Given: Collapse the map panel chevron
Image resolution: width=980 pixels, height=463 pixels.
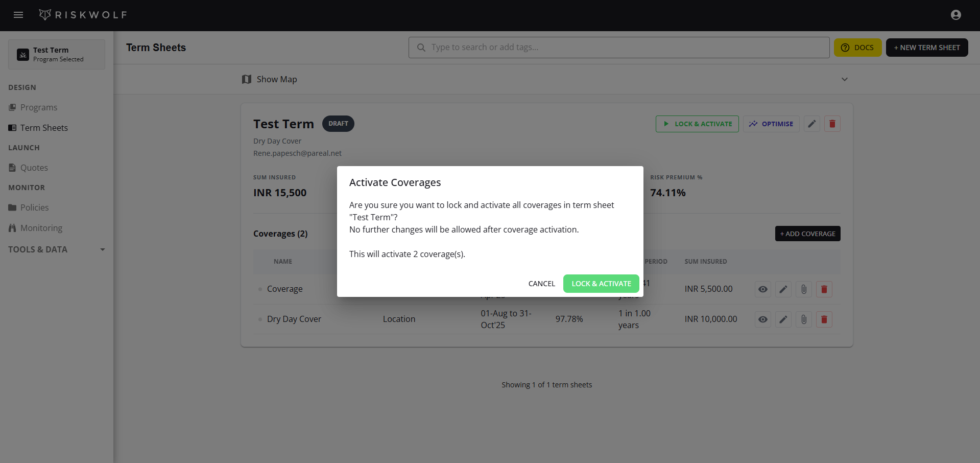Looking at the screenshot, I should point(845,79).
